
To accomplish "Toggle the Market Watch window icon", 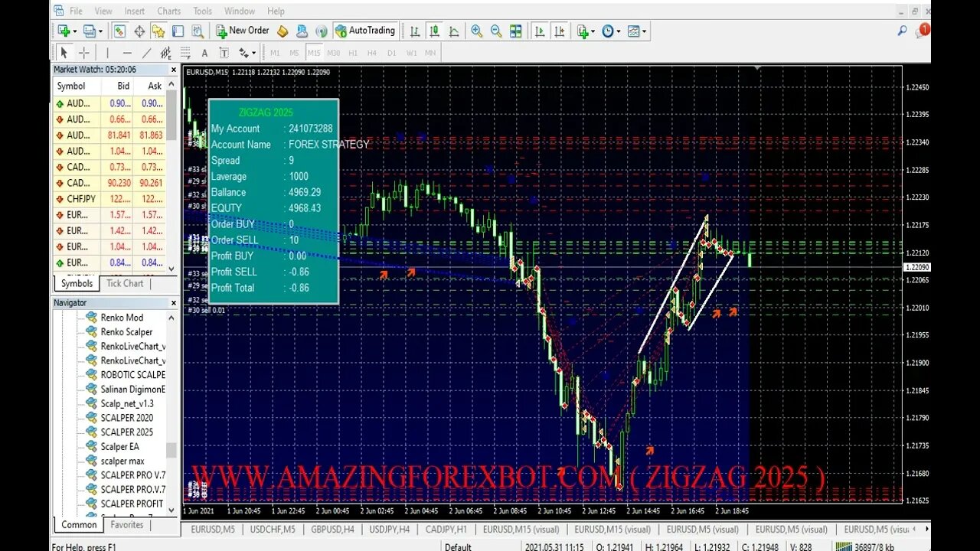I will (119, 31).
